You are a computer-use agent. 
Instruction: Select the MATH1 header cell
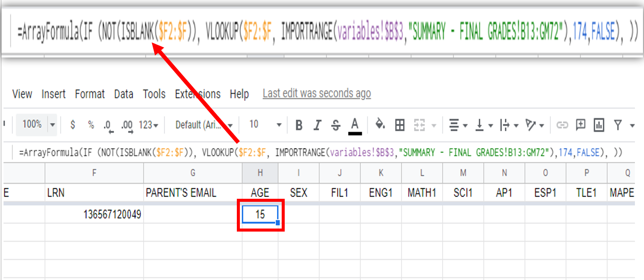point(422,192)
